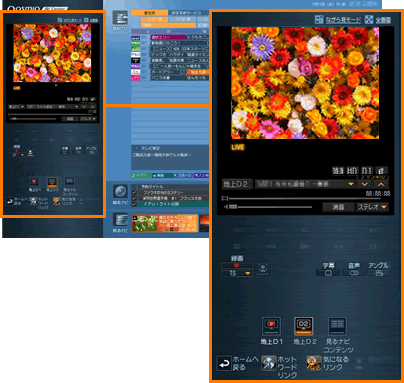Select スポーツ genre tab in guide
This screenshot has width=404, height=383.
pyautogui.click(x=183, y=175)
